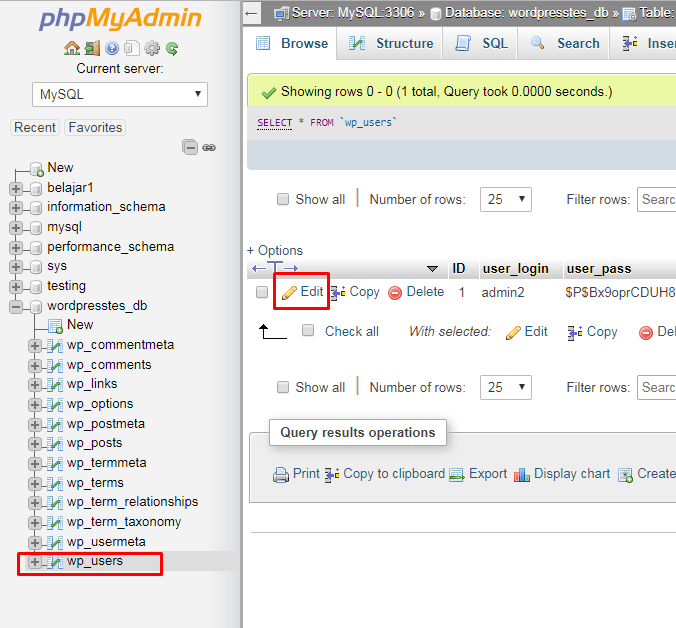Screen dimensions: 676x628
Task: Tick the Check all checkbox
Action: click(308, 331)
